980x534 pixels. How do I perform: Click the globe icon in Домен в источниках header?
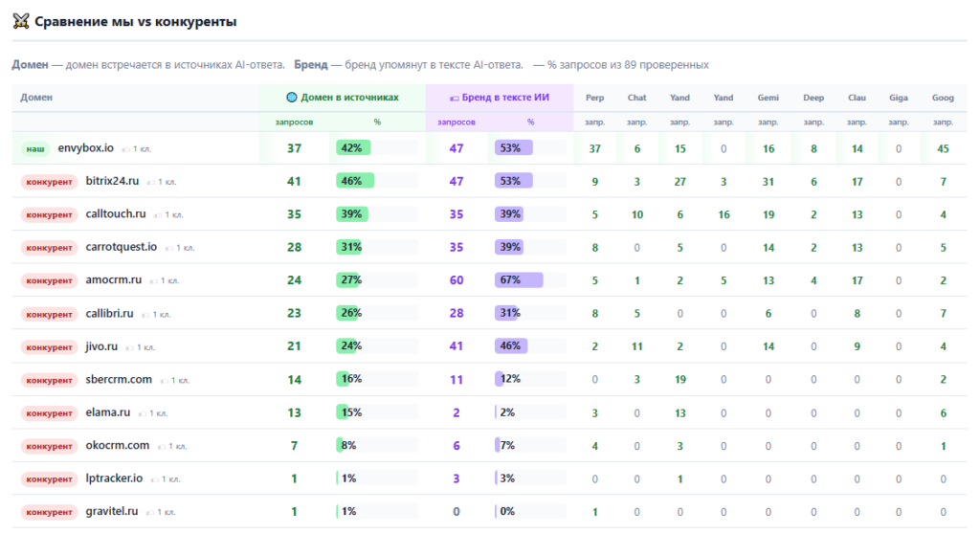point(291,98)
